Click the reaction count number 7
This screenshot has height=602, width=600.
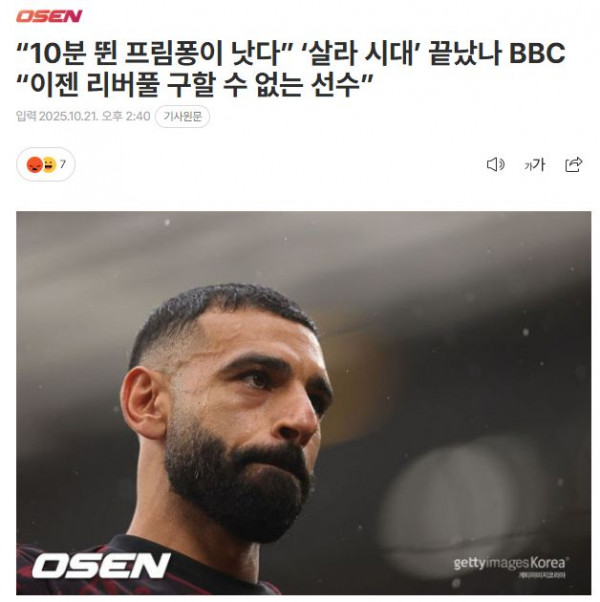pyautogui.click(x=63, y=164)
